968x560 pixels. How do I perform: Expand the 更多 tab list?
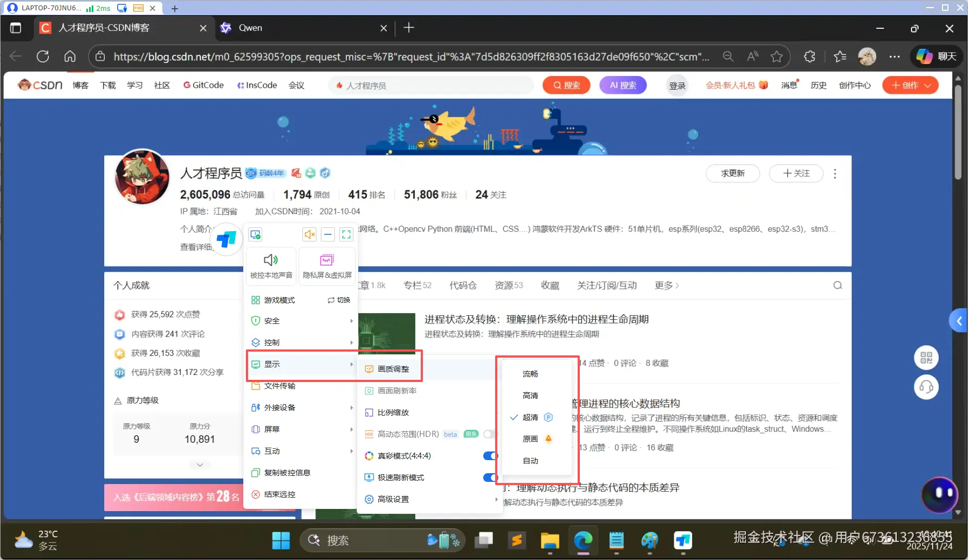667,285
